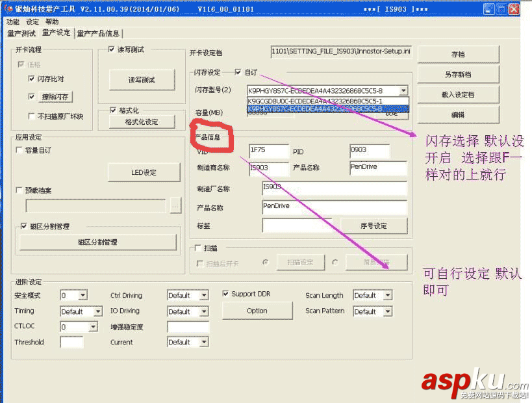This screenshot has width=532, height=403.
Task: Toggle the 磁区分割管理 checkbox
Action: (24, 226)
